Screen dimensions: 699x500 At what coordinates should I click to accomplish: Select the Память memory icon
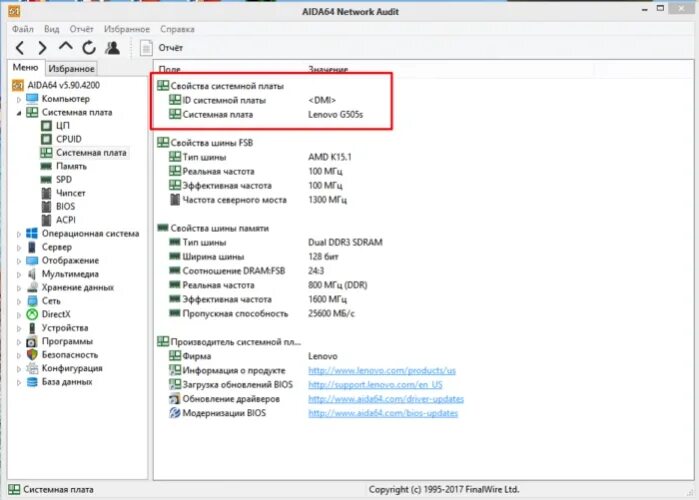(46, 166)
